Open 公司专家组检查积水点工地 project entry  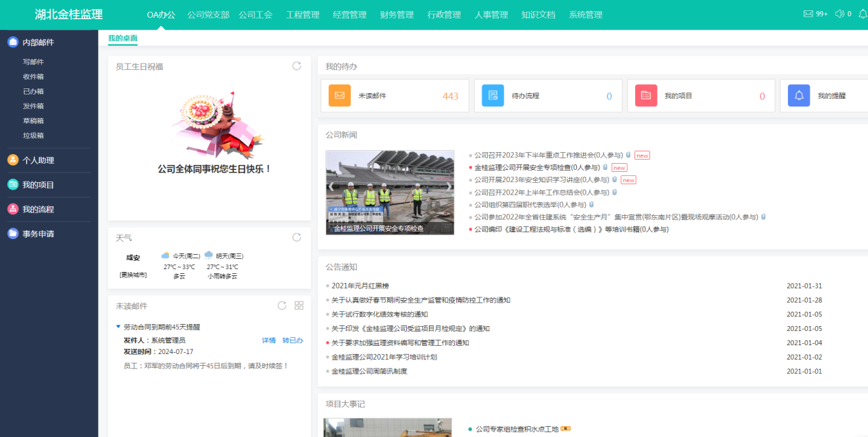pyautogui.click(x=517, y=429)
